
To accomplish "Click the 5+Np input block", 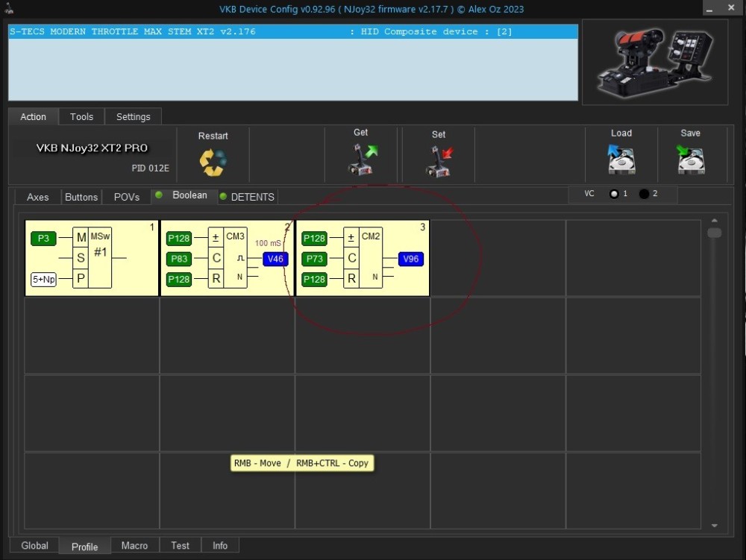I will click(x=43, y=280).
